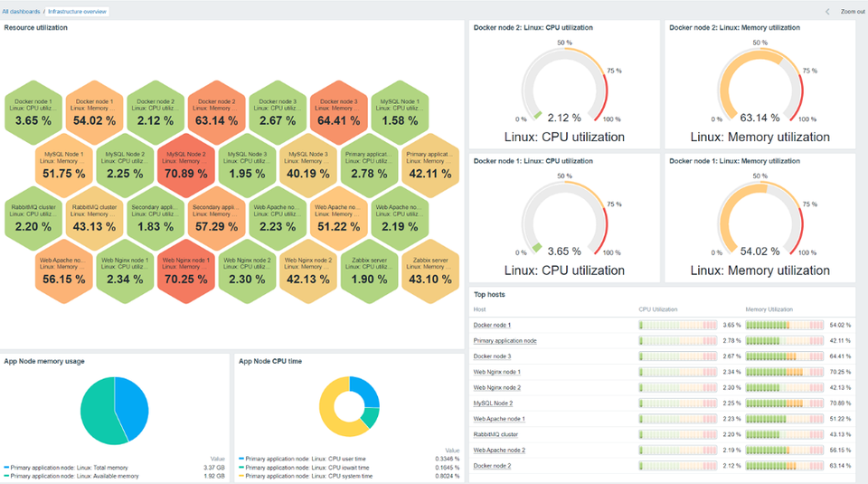Viewport: 868px width, 484px height.
Task: Select the Web Apache Memory 51.22 % hexagon
Action: pos(339,219)
